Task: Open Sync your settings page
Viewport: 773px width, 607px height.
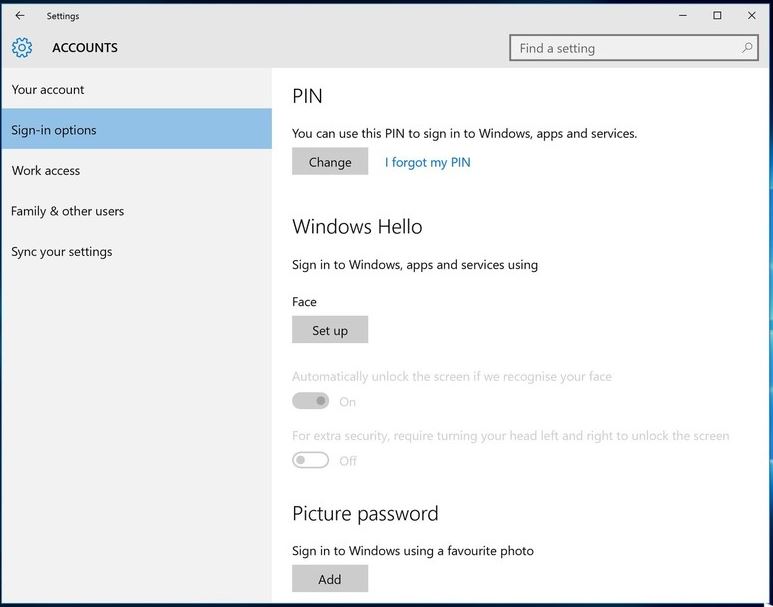Action: 137,251
